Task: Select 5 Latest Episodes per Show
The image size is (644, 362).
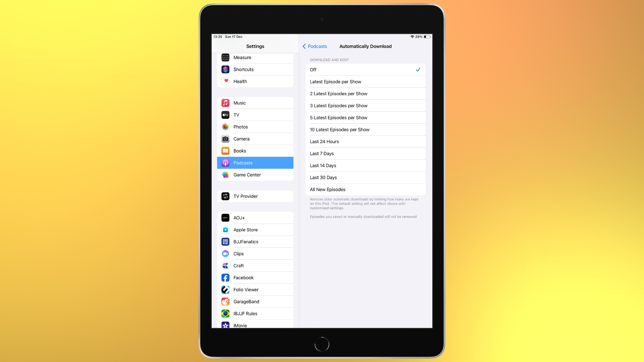Action: tap(365, 118)
